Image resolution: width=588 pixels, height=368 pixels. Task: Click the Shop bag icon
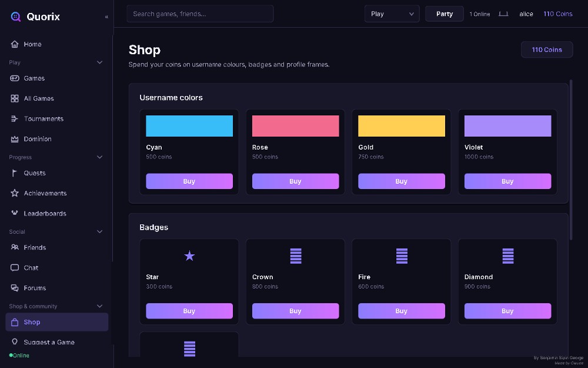[x=15, y=322]
